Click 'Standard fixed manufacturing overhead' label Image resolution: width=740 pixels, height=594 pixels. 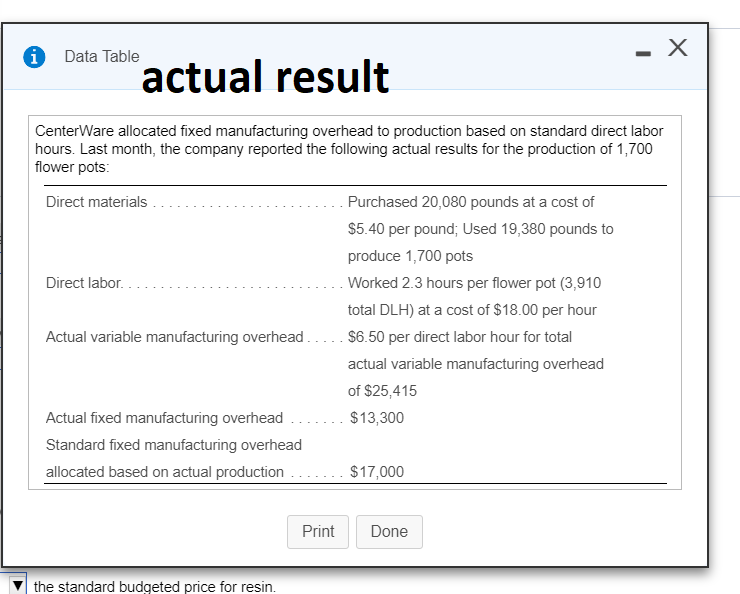click(x=174, y=444)
